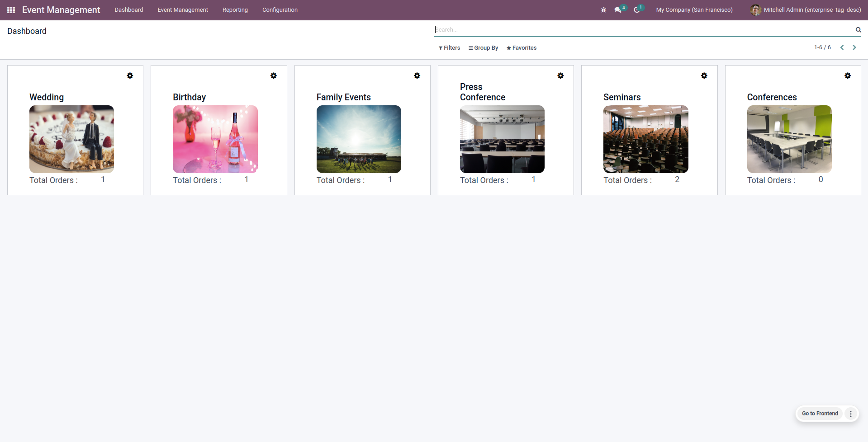Click the Family Events card title
This screenshot has width=868, height=442.
click(x=344, y=97)
